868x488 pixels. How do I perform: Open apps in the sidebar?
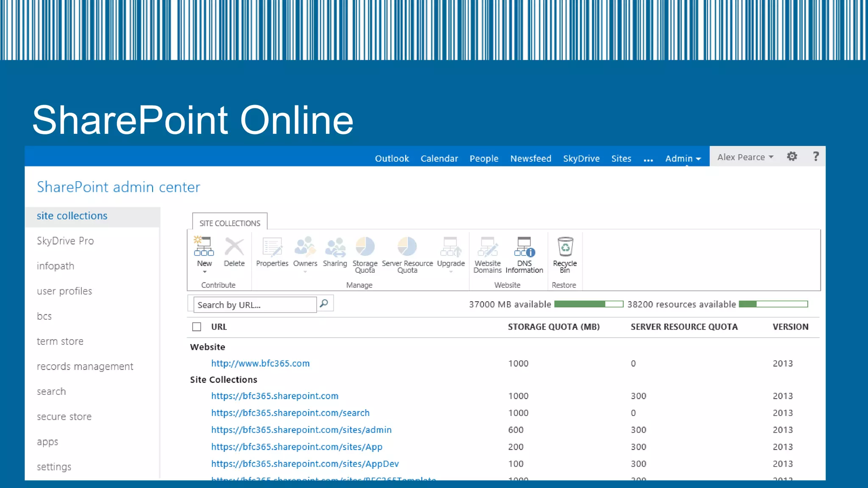(x=47, y=442)
